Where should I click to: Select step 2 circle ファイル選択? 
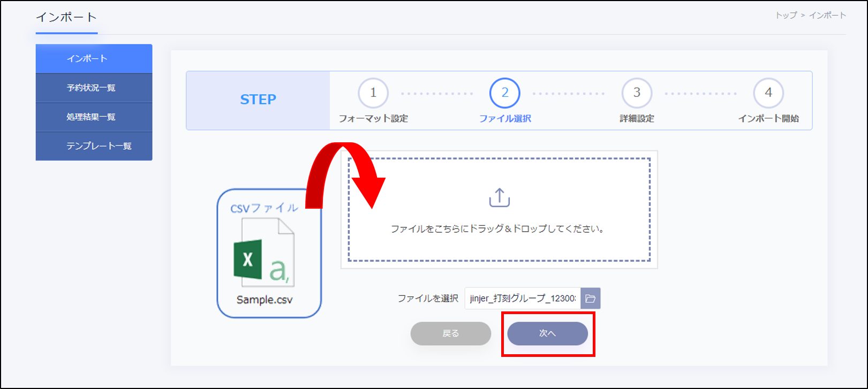(504, 93)
